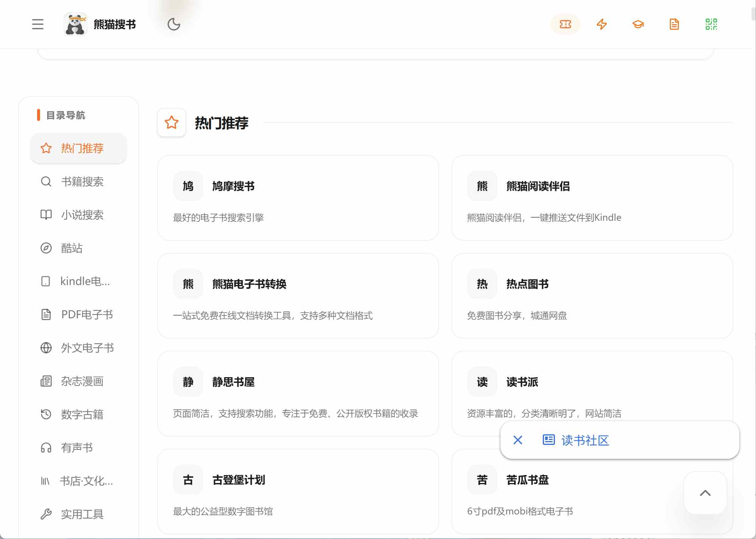Image resolution: width=756 pixels, height=539 pixels.
Task: Click 最大的公益型数字图书馆 description text
Action: tap(223, 511)
